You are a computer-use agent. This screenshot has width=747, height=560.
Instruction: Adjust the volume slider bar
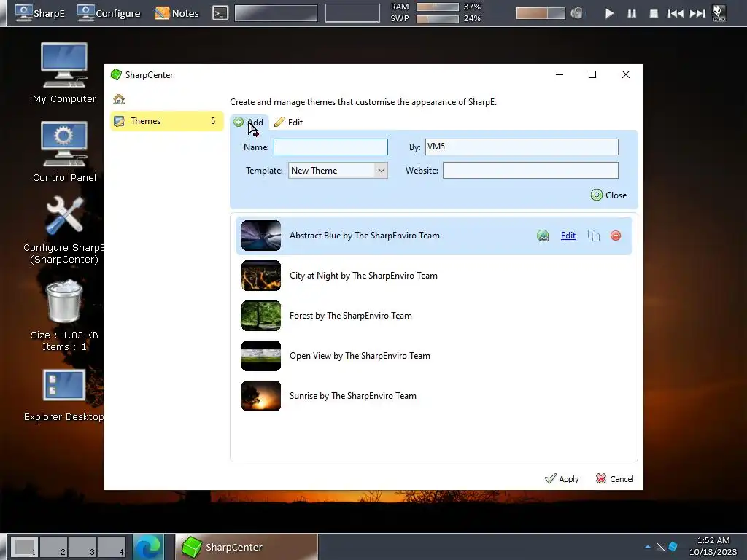(541, 13)
